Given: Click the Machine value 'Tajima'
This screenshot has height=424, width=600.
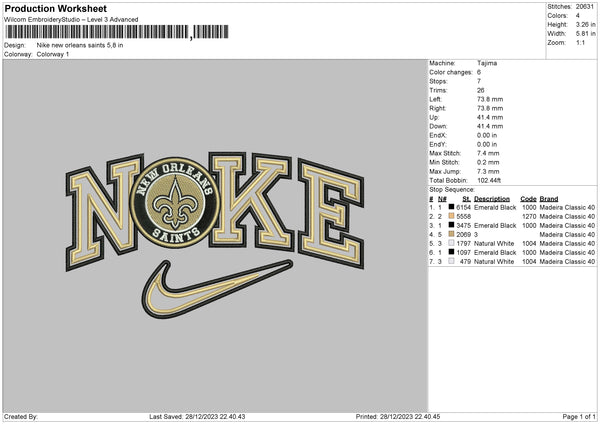Looking at the screenshot, I should [x=487, y=63].
